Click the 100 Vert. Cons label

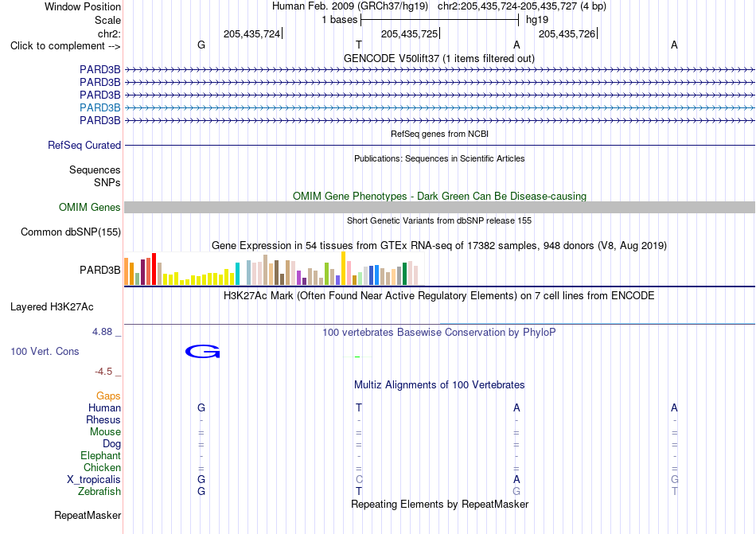point(45,351)
